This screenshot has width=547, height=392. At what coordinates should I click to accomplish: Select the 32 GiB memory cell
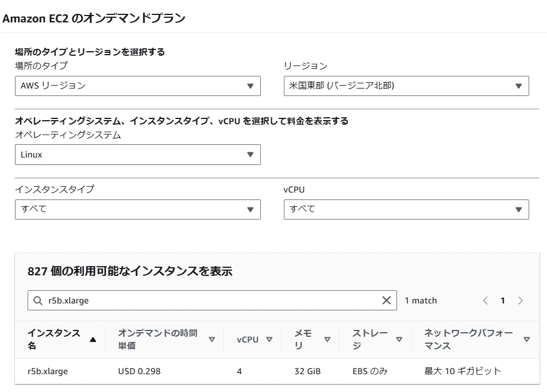click(x=307, y=371)
